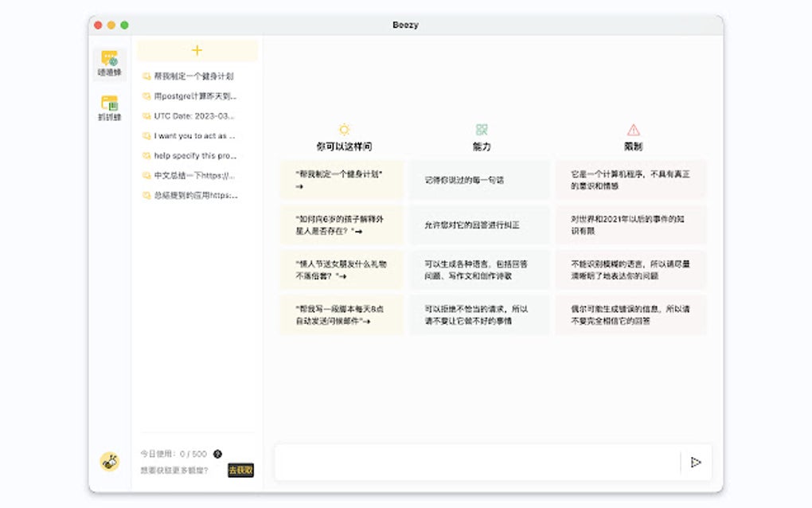Image resolution: width=812 pixels, height=508 pixels.
Task: Use the example prompt about explaining aliens to 6-year-old
Action: click(x=342, y=225)
